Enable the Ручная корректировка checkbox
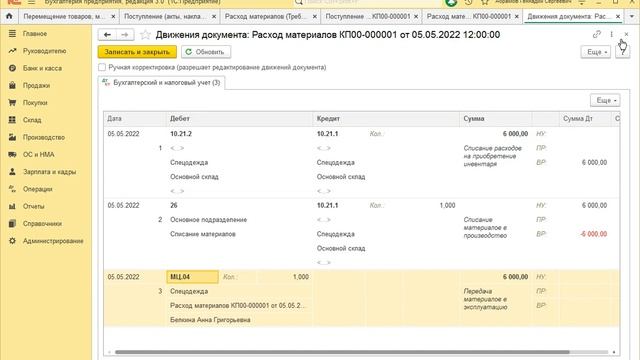This screenshot has height=360, width=640. coord(102,67)
